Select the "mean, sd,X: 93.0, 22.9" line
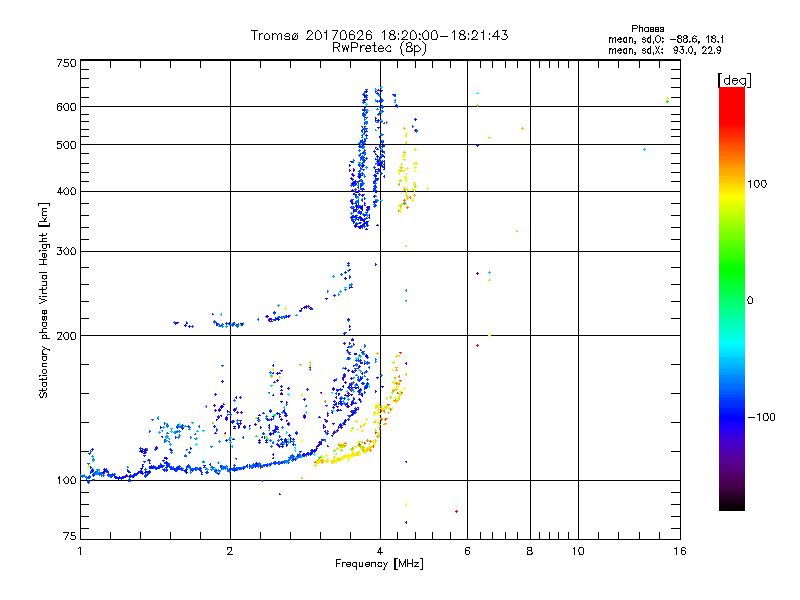This screenshot has width=800, height=600. coord(664,50)
